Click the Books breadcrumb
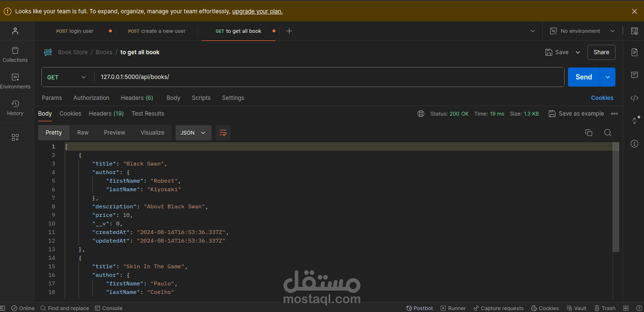The width and height of the screenshot is (644, 312). pyautogui.click(x=104, y=52)
